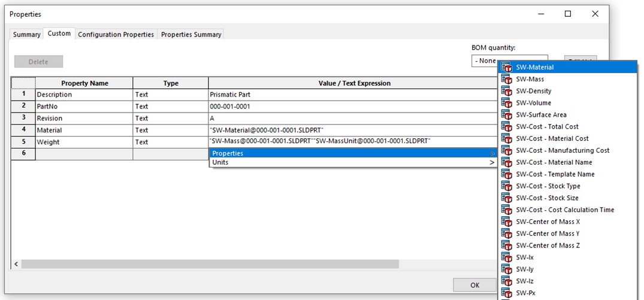Switch to the Summary tab
Screen dimensions: 644x300
coord(27,34)
